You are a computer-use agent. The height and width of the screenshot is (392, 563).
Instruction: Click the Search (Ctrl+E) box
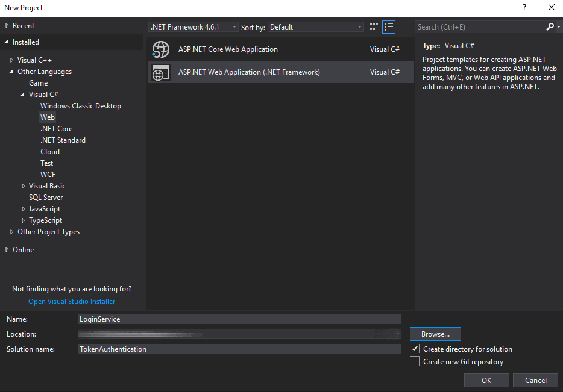coord(480,27)
